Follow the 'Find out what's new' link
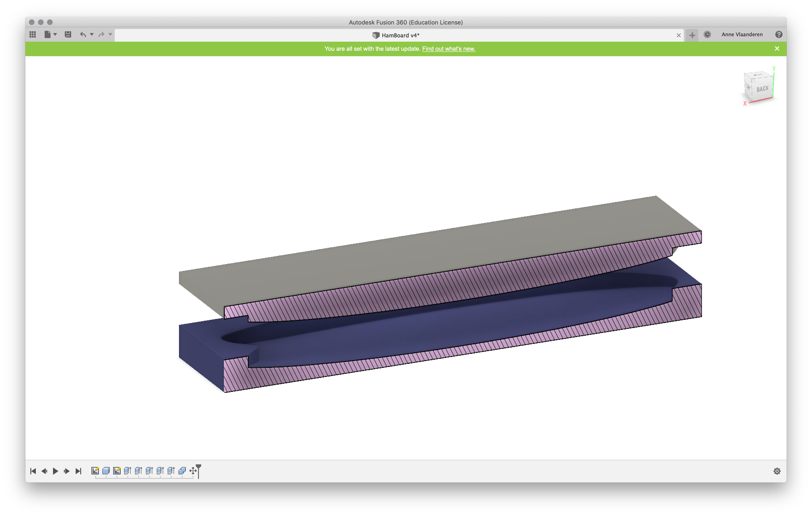The image size is (812, 516). (449, 49)
